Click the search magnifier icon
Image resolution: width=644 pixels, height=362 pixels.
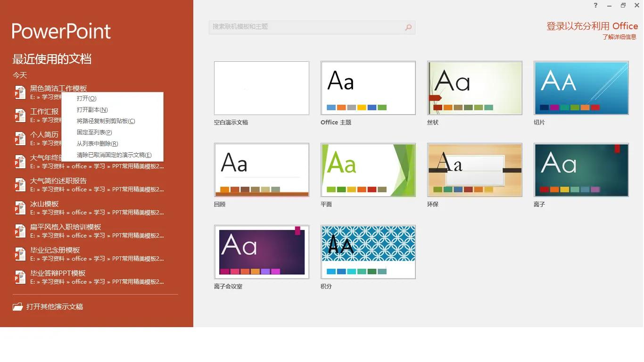tap(408, 27)
